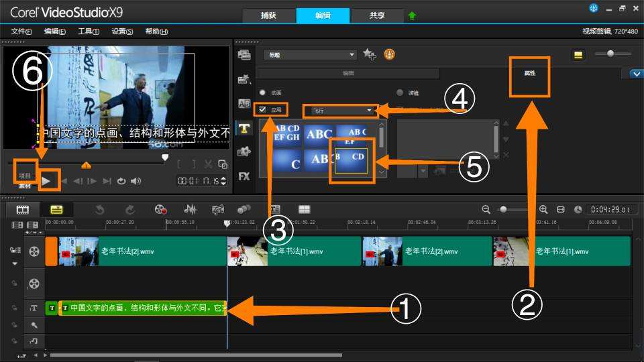
Task: Adjust the thumbnail size slider
Action: [x=610, y=54]
